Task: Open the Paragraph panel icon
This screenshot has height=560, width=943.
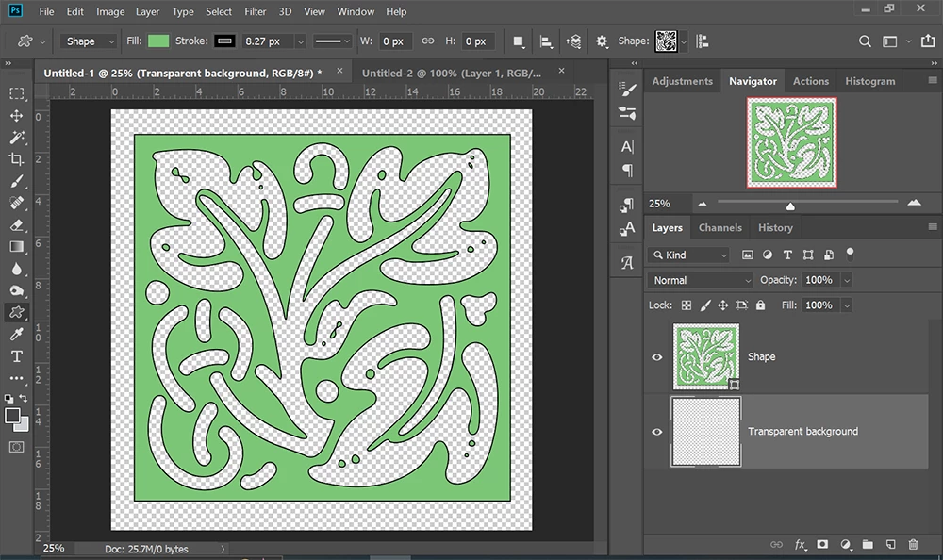Action: pyautogui.click(x=627, y=171)
